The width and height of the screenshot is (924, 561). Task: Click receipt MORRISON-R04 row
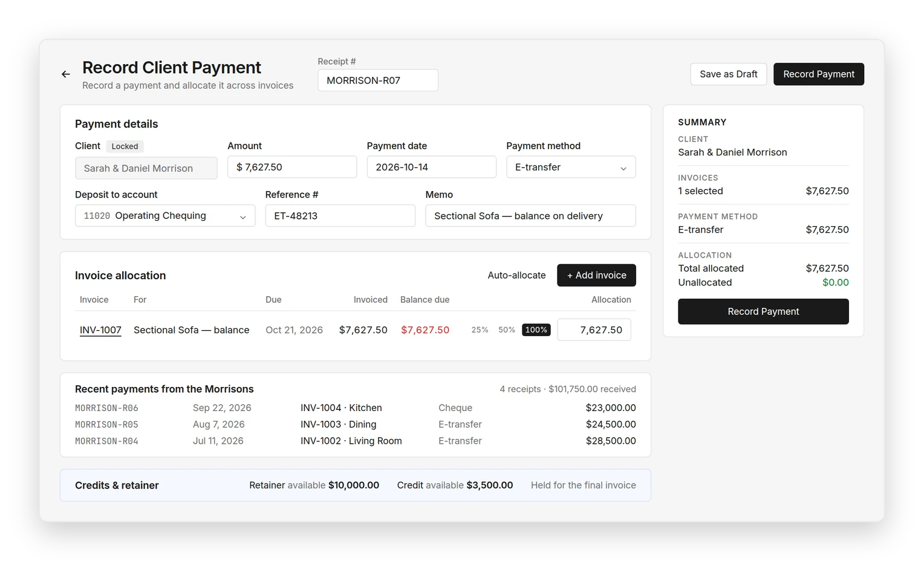pos(356,441)
